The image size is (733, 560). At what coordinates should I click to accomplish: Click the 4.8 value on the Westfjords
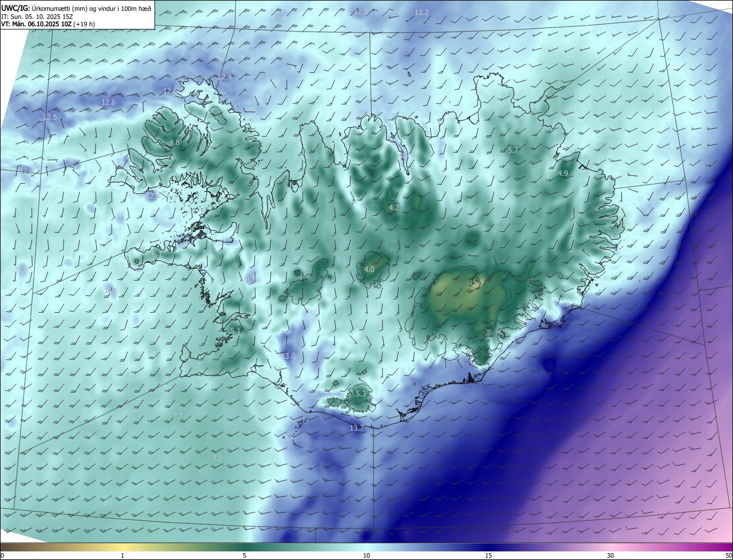(175, 142)
